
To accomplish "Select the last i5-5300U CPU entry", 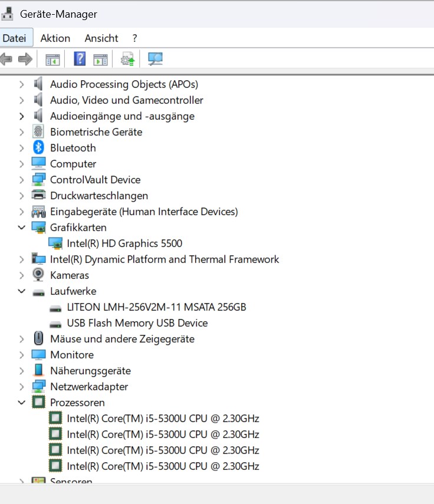I will [x=163, y=466].
